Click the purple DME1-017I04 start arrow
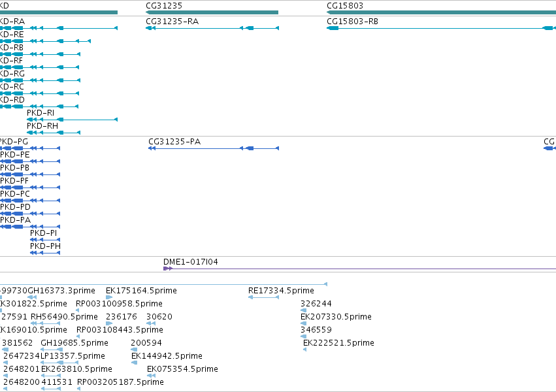The width and height of the screenshot is (556, 392). pos(168,269)
